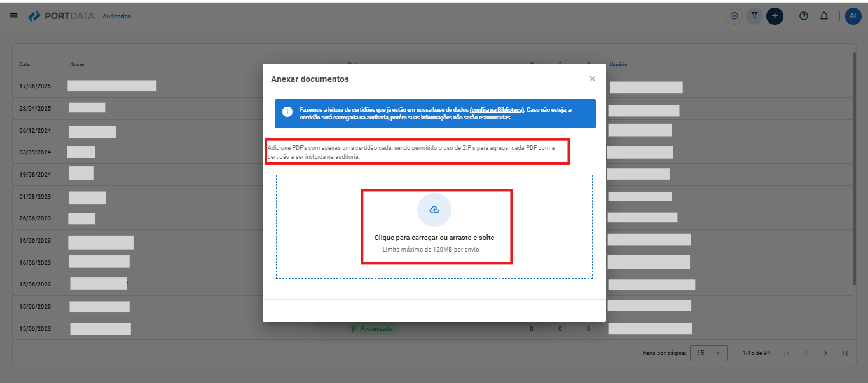Click the 'Anexar documentos' dialog title
This screenshot has width=868, height=383.
point(310,79)
